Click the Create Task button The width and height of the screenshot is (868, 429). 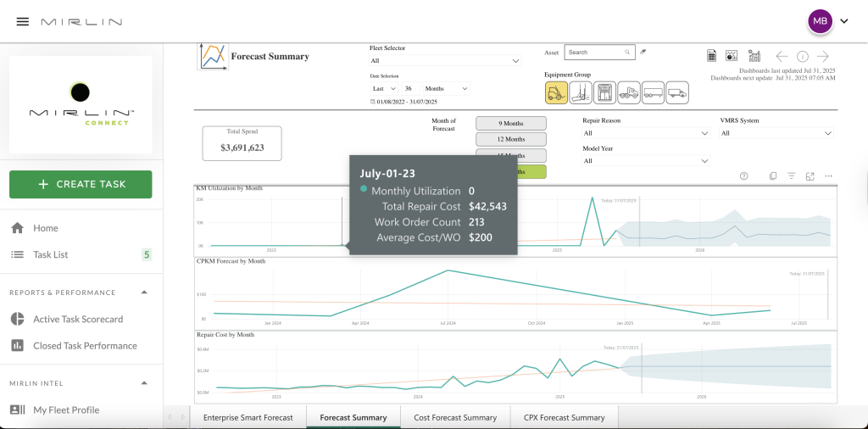(x=81, y=184)
